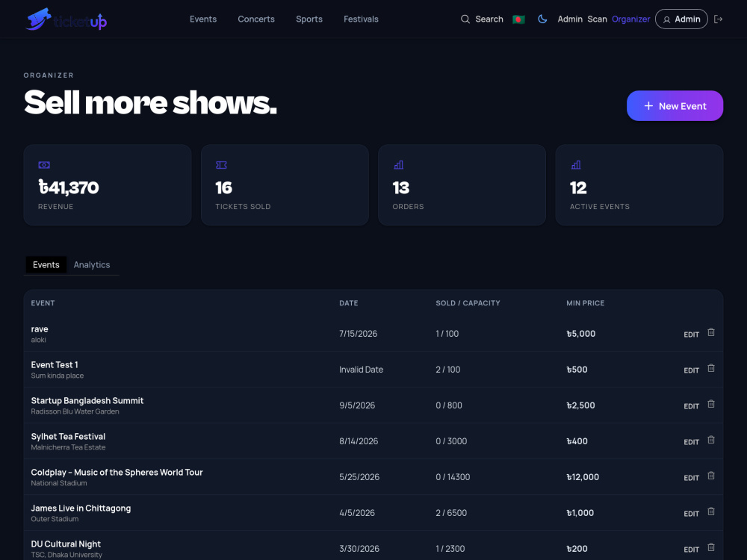Edit Startup Bangladesh Summit

point(691,406)
